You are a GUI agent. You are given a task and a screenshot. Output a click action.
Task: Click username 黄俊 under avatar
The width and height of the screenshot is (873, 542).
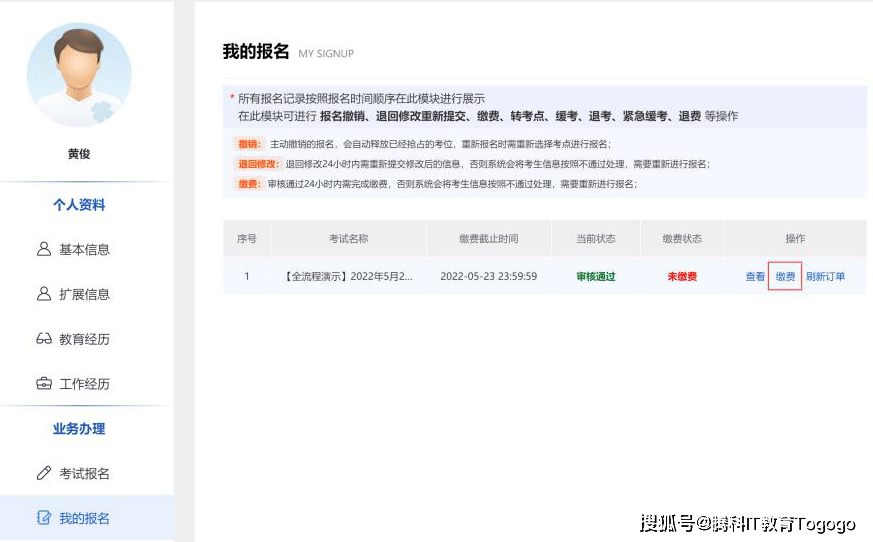(79, 154)
